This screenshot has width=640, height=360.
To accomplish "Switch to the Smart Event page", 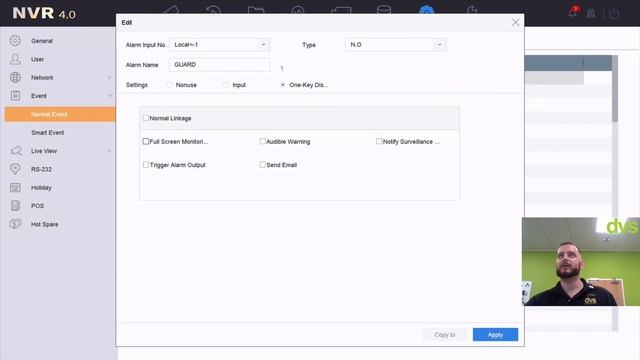I will click(48, 132).
